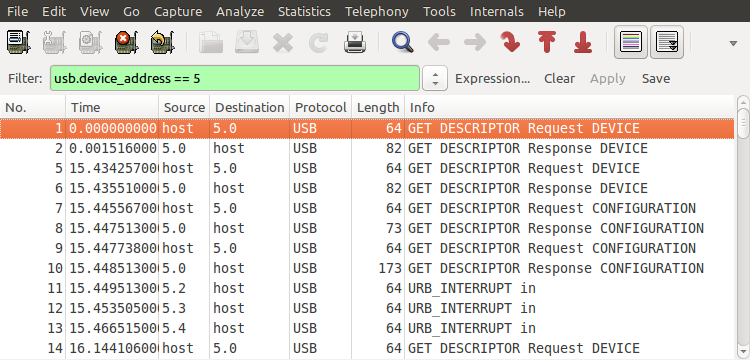
Task: Select packet number 5 row
Action: tap(367, 168)
